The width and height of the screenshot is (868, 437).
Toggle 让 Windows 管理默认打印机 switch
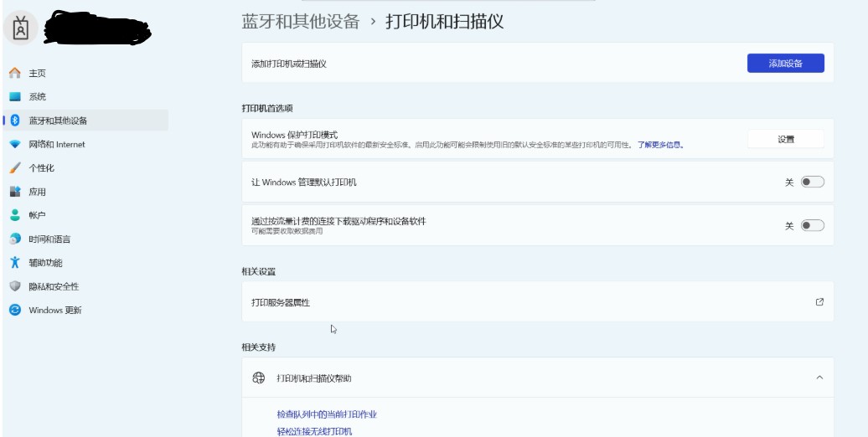pos(812,182)
